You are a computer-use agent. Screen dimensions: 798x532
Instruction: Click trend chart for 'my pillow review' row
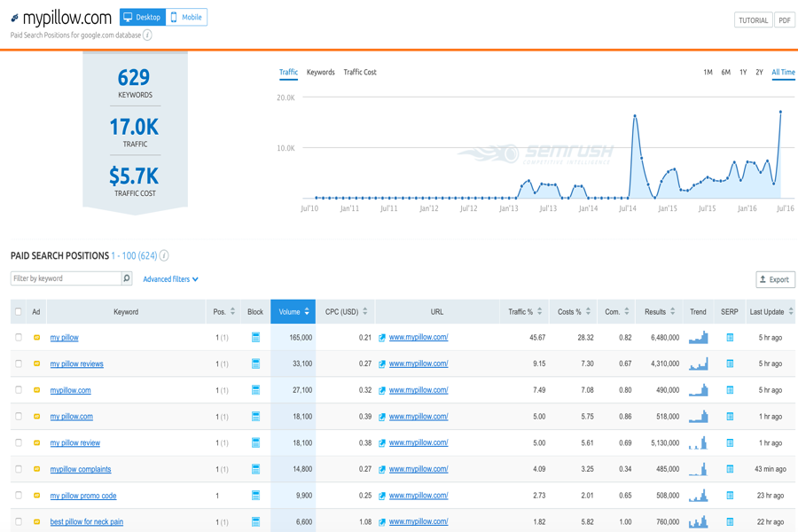tap(699, 442)
